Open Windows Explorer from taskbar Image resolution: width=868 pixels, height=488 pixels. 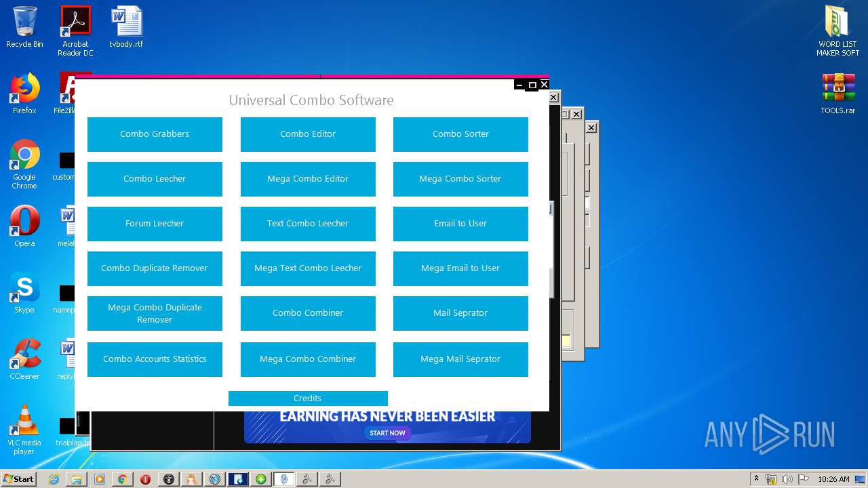[77, 479]
